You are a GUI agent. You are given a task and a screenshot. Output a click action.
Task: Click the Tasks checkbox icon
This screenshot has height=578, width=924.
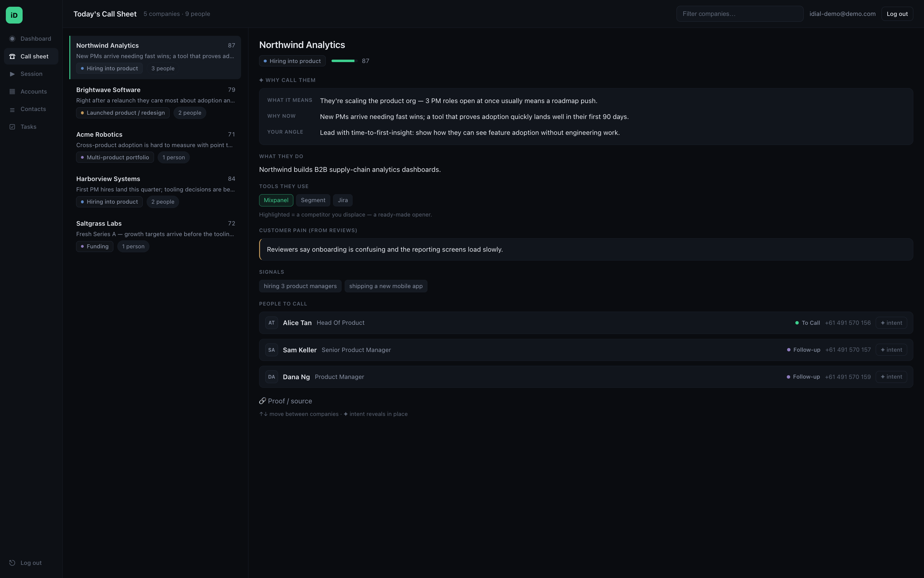tap(12, 127)
